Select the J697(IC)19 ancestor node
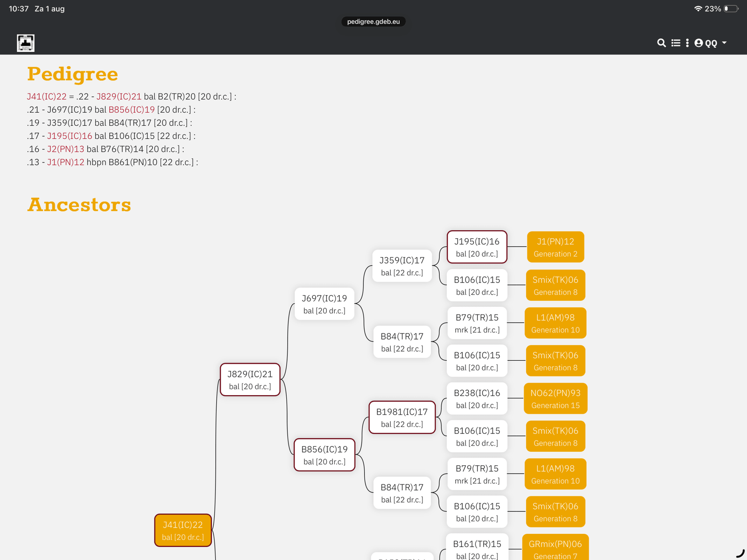747x560 pixels. 324,304
